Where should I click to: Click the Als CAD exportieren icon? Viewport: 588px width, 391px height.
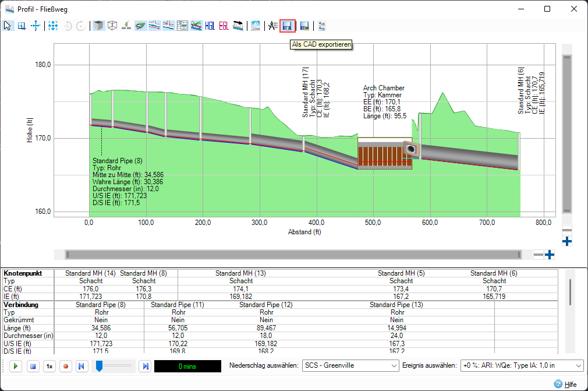pyautogui.click(x=286, y=26)
